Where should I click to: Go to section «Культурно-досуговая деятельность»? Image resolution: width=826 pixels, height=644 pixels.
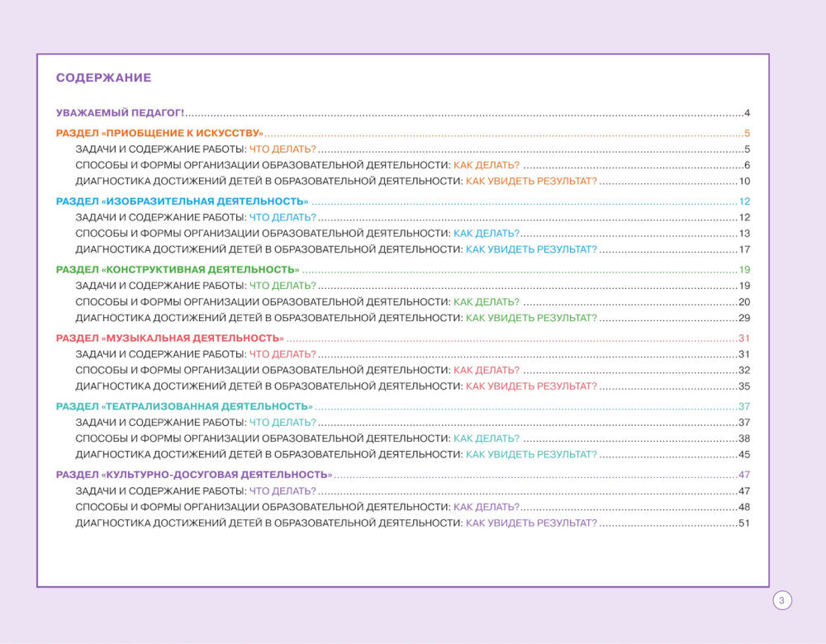click(x=193, y=475)
